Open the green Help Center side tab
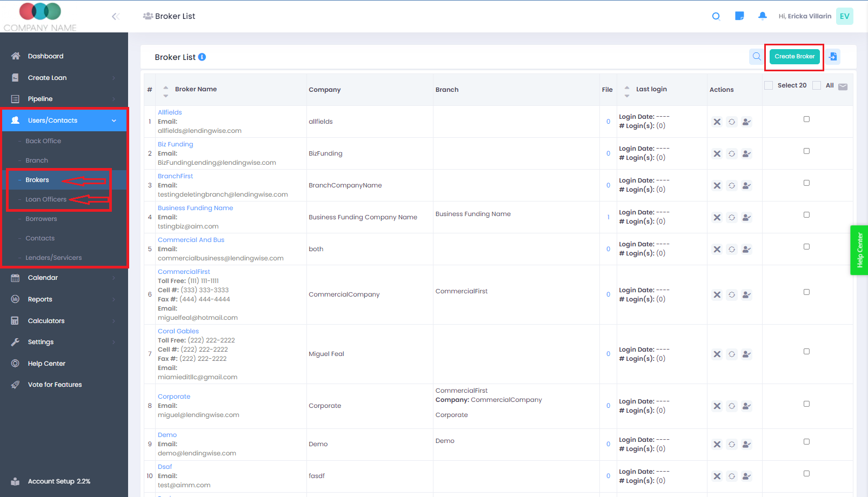868x497 pixels. (x=859, y=250)
